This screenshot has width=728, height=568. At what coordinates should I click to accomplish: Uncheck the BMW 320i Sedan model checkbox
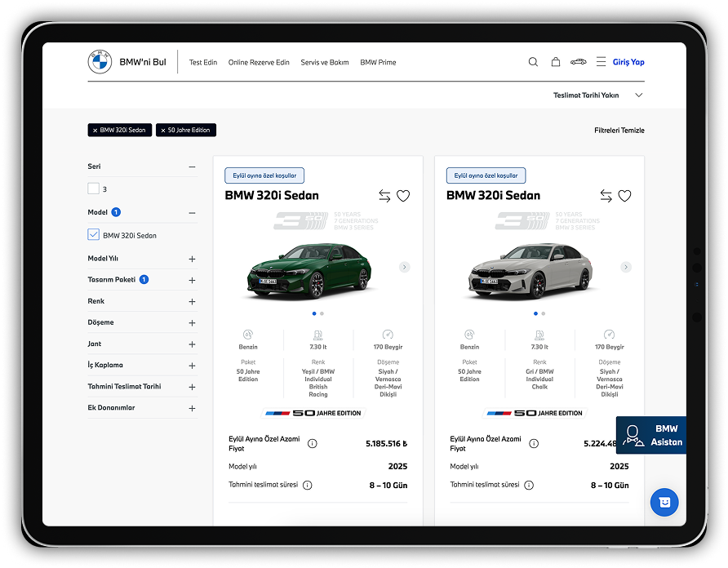[93, 234]
